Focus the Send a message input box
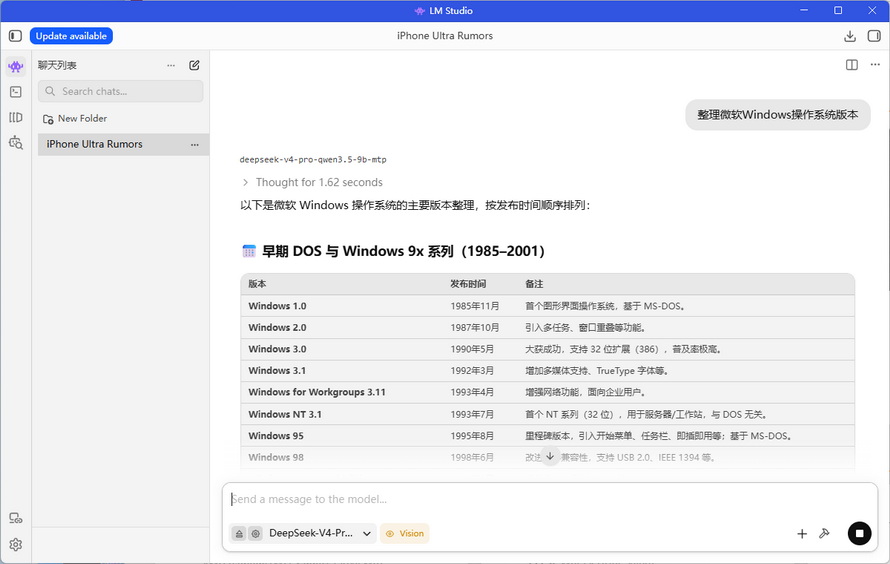The height and width of the screenshot is (564, 890). (x=549, y=499)
